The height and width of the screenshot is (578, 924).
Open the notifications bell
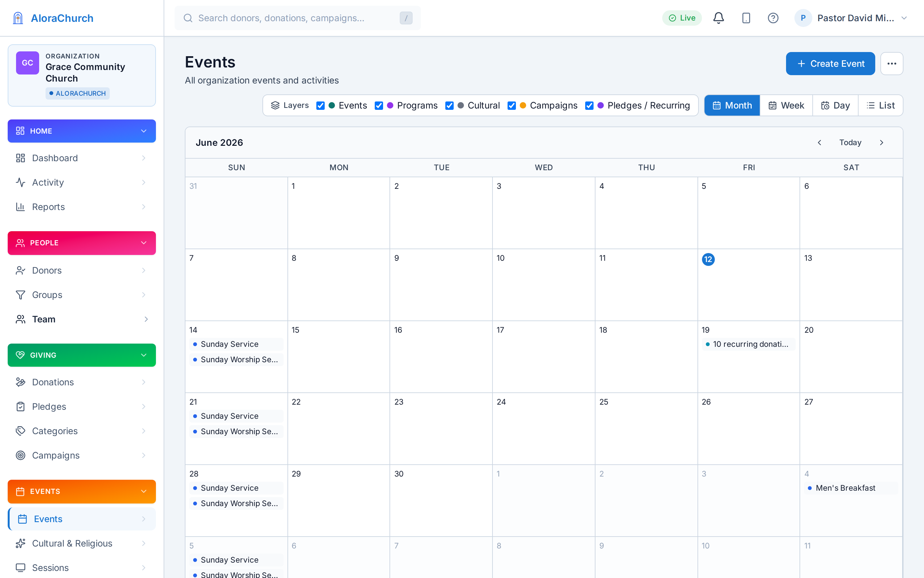pos(719,18)
